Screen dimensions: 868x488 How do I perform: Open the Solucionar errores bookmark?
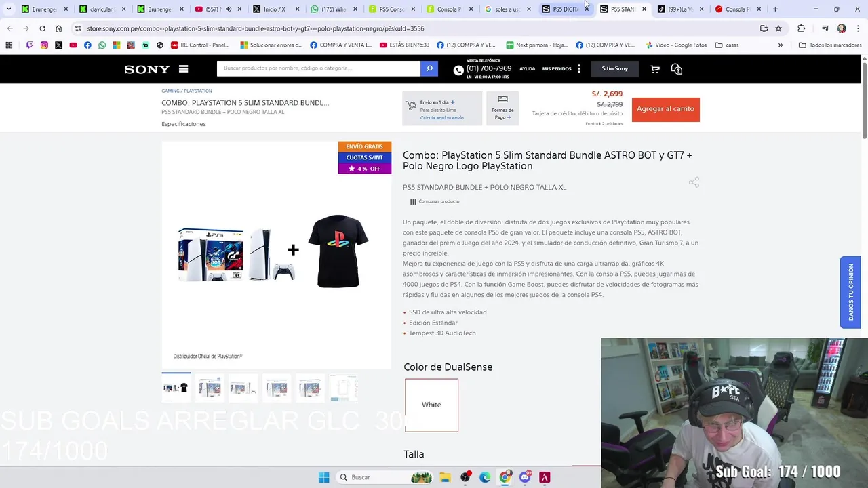tap(271, 45)
